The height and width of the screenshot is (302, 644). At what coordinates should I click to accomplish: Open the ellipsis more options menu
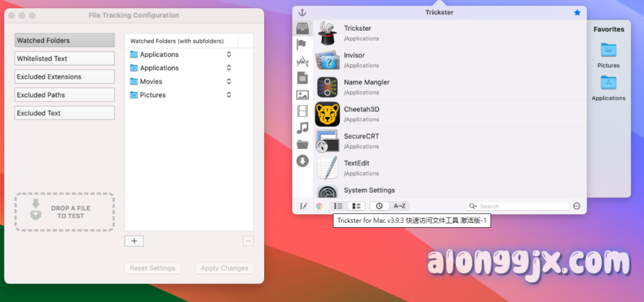[577, 206]
